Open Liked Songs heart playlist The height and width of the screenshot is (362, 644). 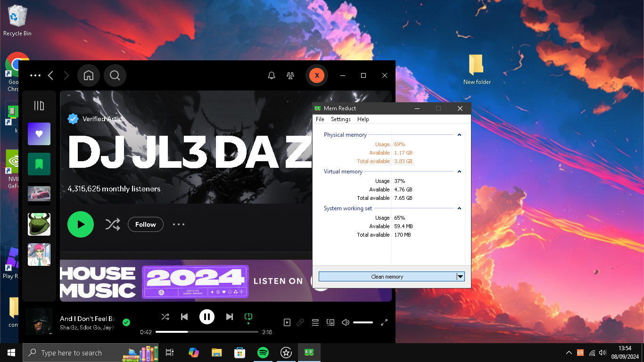(x=39, y=134)
